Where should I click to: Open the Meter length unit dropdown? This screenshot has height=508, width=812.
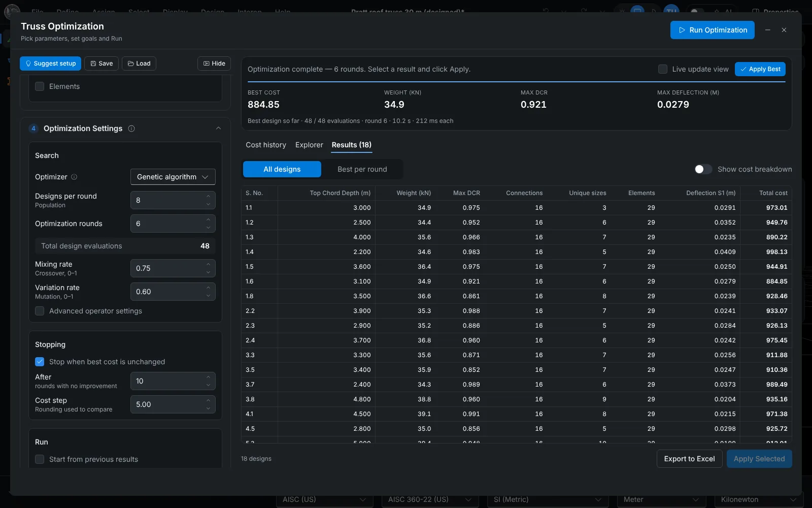661,499
